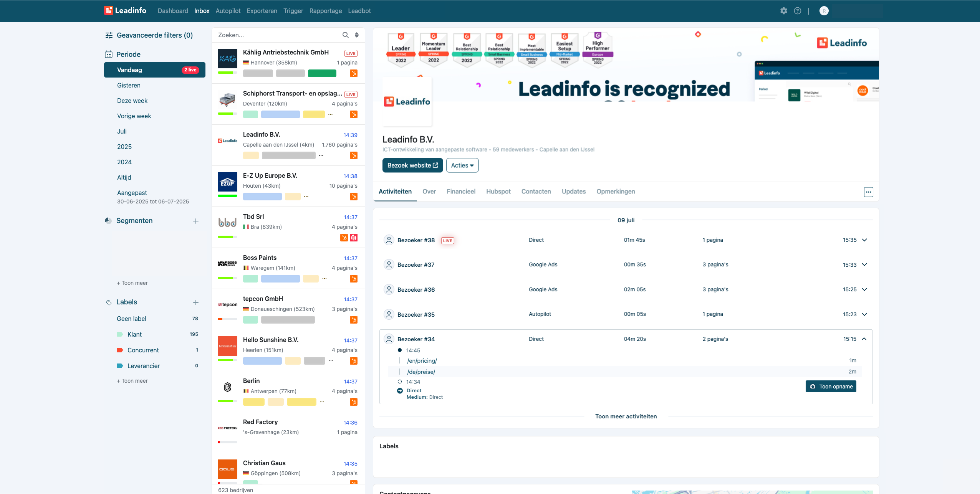Screen dimensions: 980x494
Task: Open the Acties dropdown
Action: pyautogui.click(x=462, y=165)
